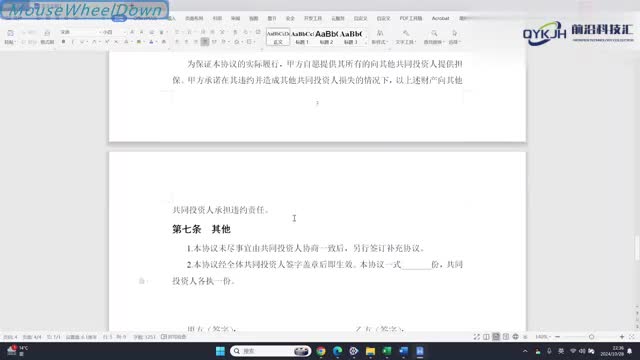Open the Acrobat ribbon tab

440,18
